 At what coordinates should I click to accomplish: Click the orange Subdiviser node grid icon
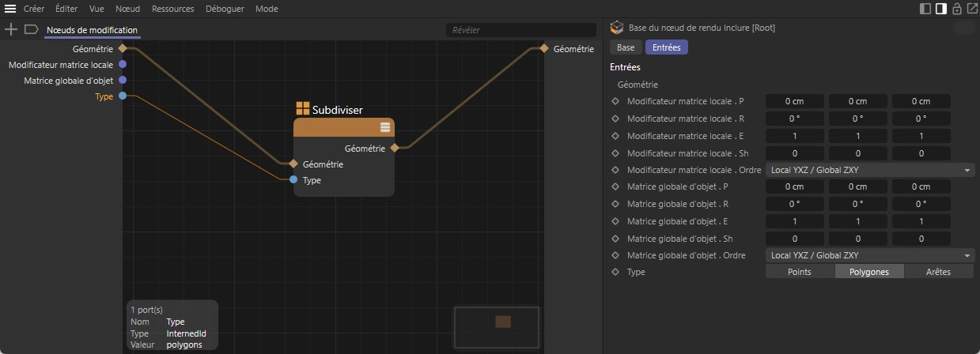[302, 109]
